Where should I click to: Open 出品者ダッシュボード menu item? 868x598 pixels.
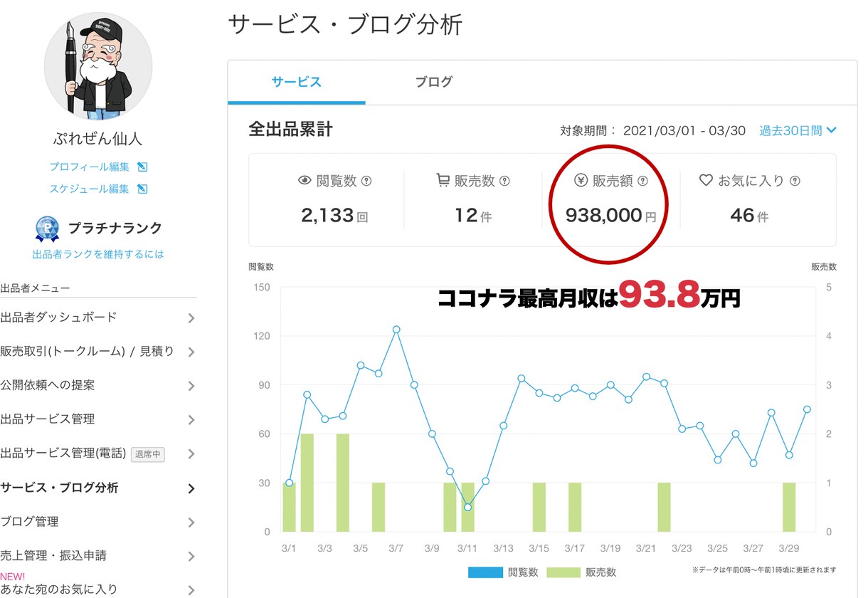tap(58, 318)
